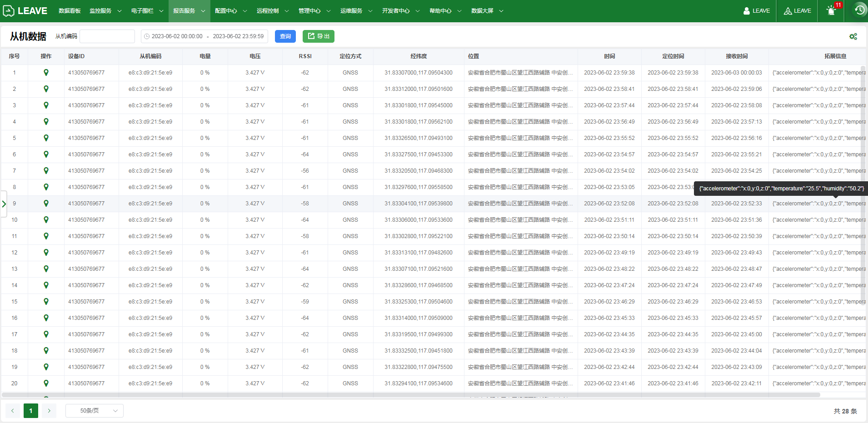Click location pin in row 1
The width and height of the screenshot is (868, 423).
[x=46, y=73]
